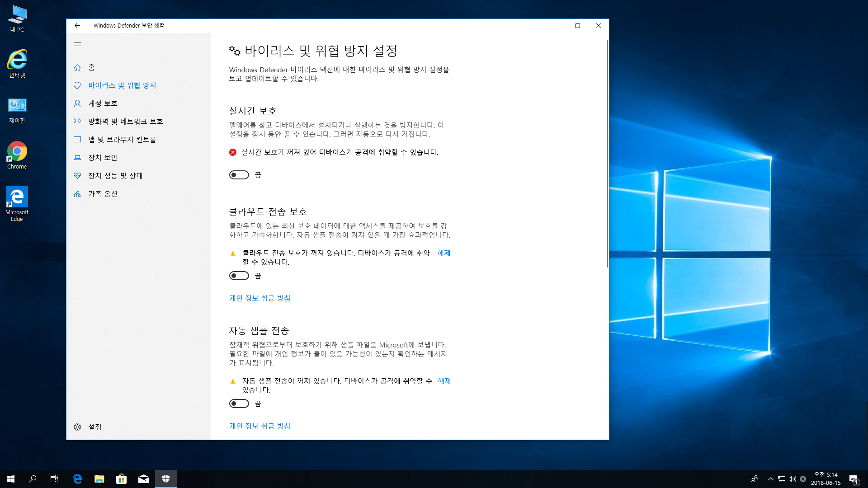This screenshot has height=488, width=868.
Task: Show hidden system tray icons
Action: (x=770, y=479)
